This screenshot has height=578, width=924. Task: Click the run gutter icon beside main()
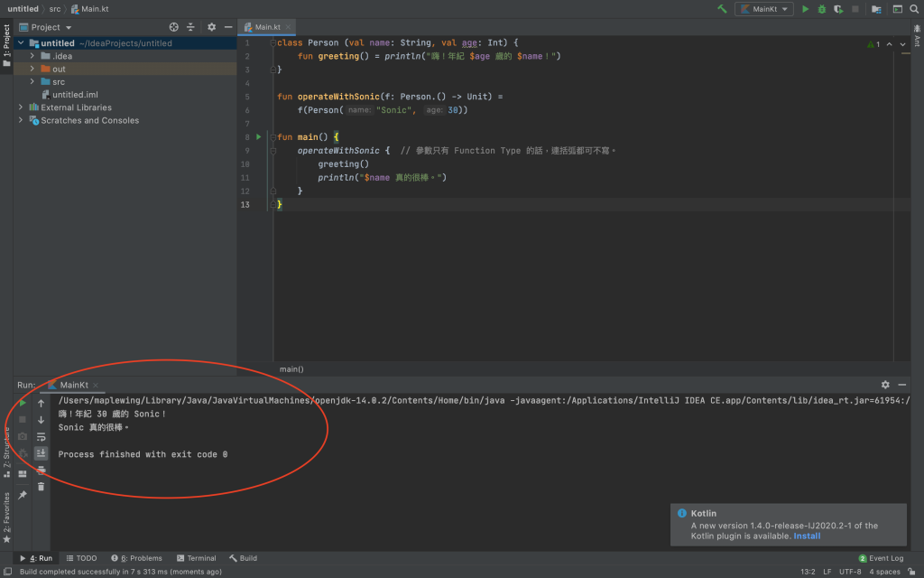(x=259, y=137)
